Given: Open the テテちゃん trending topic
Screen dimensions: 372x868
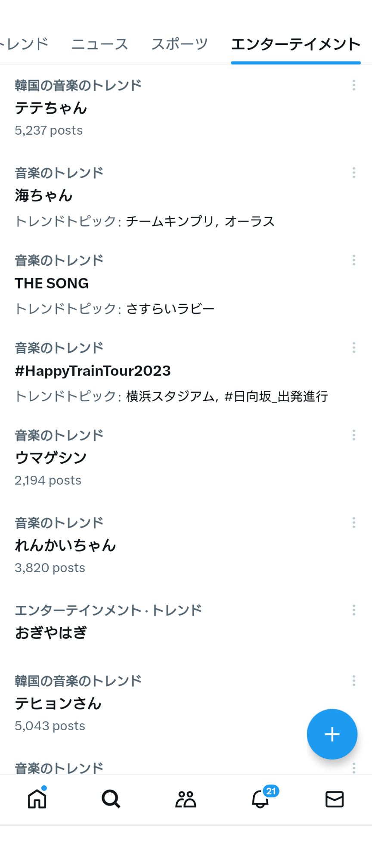Looking at the screenshot, I should tap(186, 108).
